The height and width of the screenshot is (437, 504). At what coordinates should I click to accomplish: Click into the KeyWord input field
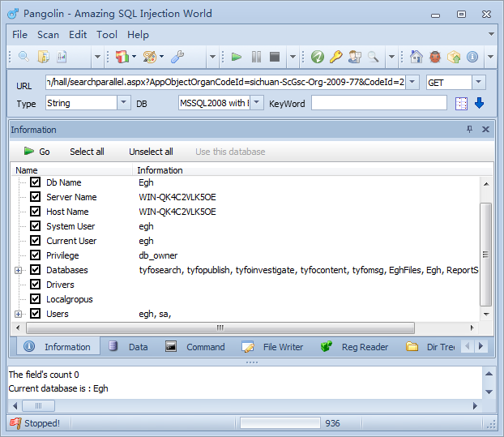click(379, 103)
